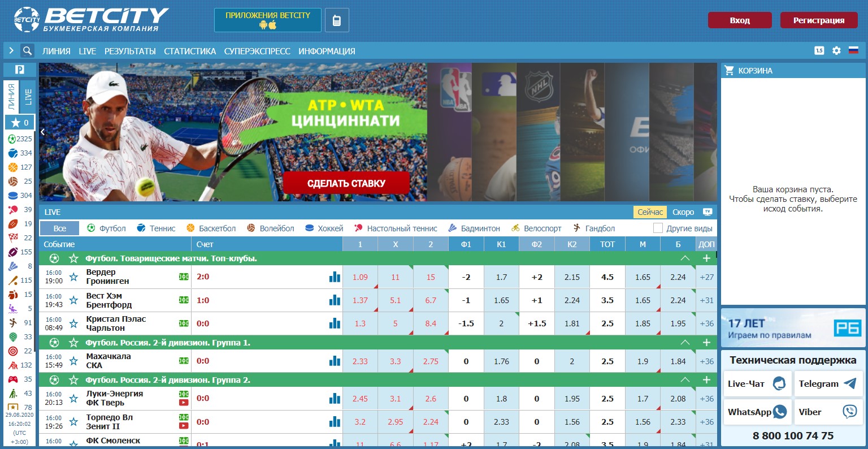Enable the Другие виды checkbox

[x=658, y=228]
